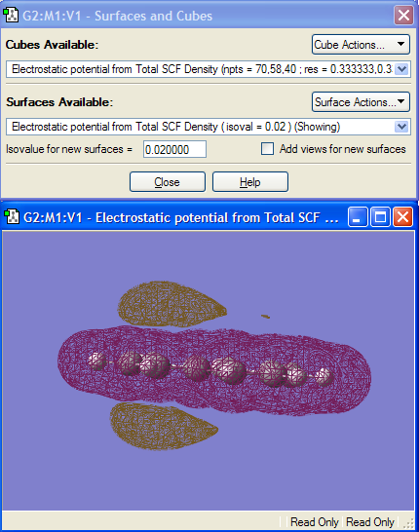Select the upper yellow mesh lobe surface

coord(170,304)
